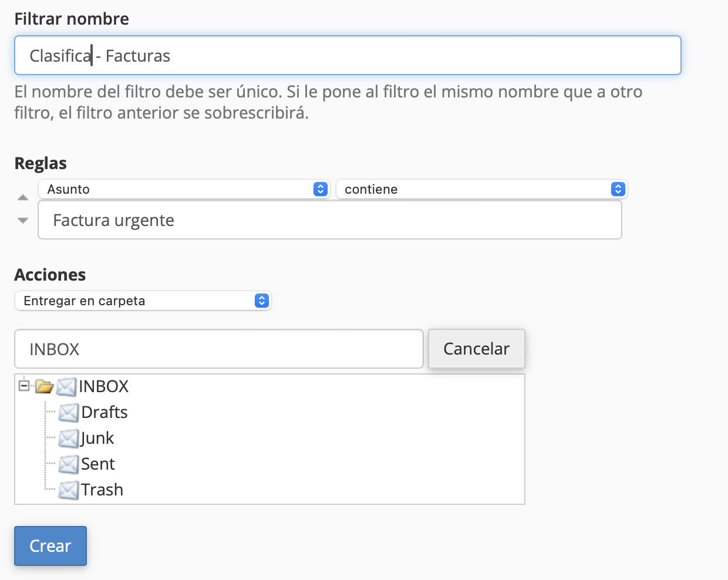Click the Factura urgente rule value field

click(x=330, y=220)
